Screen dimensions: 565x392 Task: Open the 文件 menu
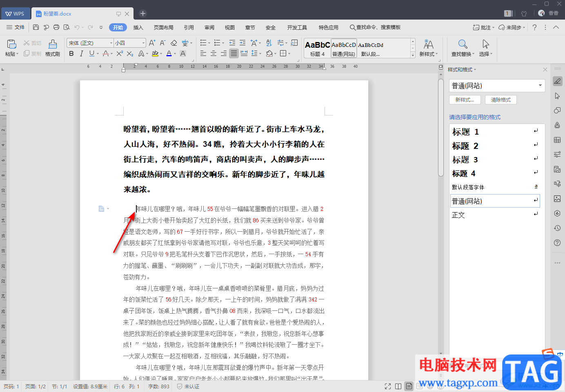[16, 27]
